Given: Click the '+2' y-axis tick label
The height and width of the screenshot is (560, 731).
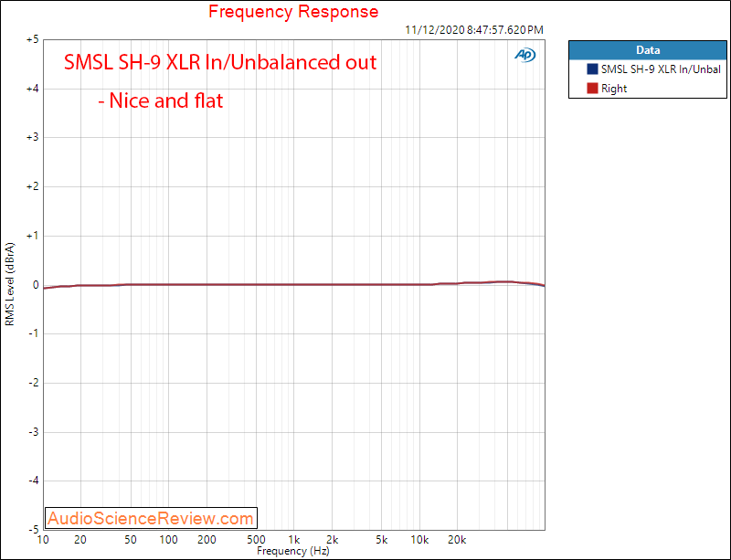Looking at the screenshot, I should (32, 186).
